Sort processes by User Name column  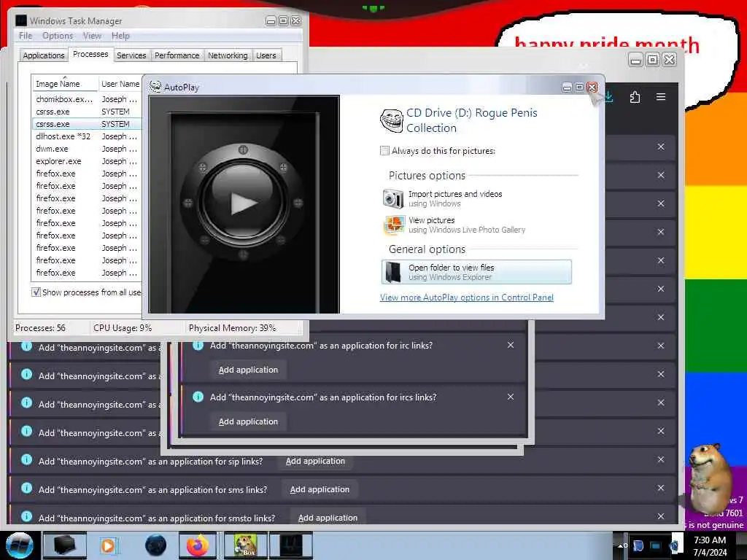[x=120, y=84]
